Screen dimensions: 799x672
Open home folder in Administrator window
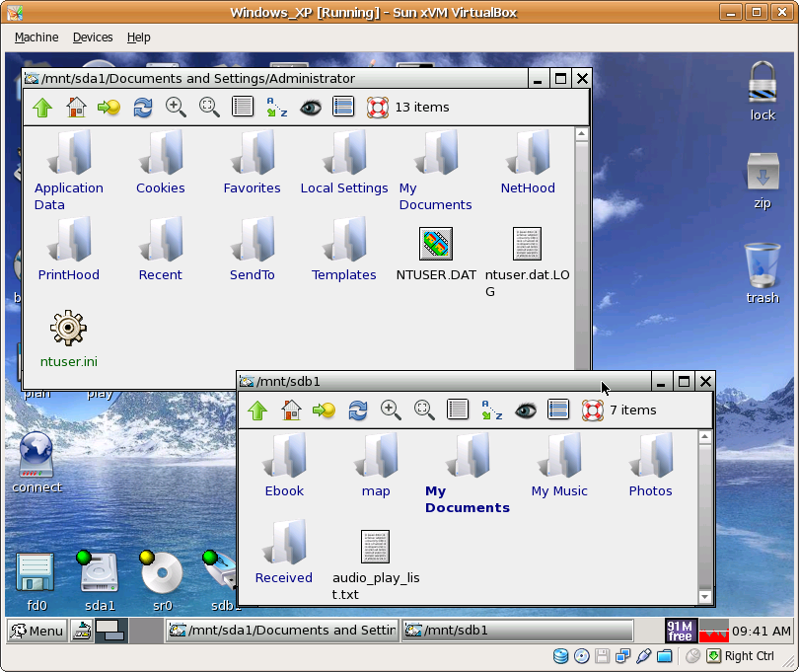click(x=76, y=108)
